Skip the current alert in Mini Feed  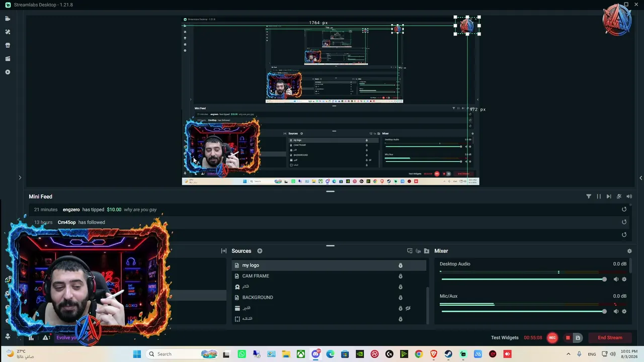(609, 197)
